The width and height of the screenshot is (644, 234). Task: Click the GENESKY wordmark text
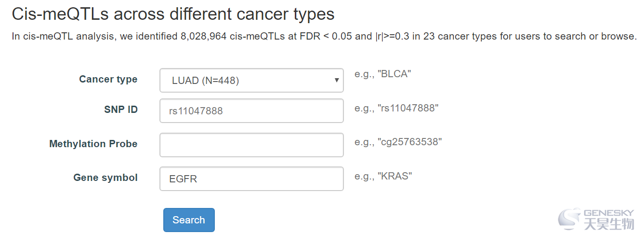[609, 212]
